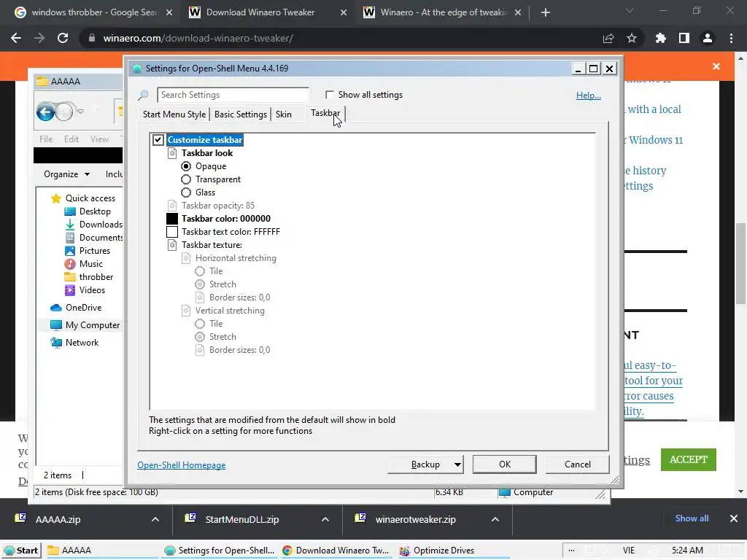Close the orange banner with X
The height and width of the screenshot is (560, 747).
[x=716, y=66]
